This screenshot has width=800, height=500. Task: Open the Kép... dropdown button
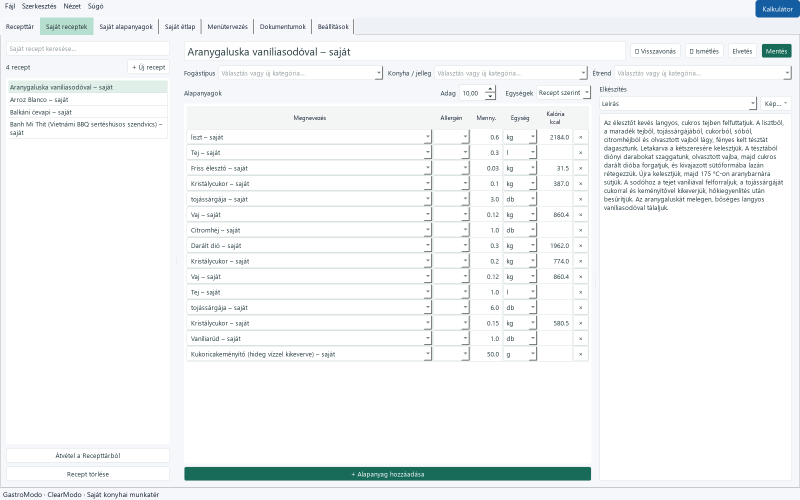point(776,104)
